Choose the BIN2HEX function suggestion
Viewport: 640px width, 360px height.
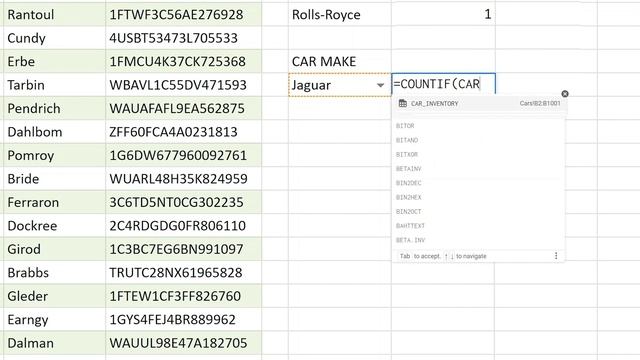pos(478,197)
